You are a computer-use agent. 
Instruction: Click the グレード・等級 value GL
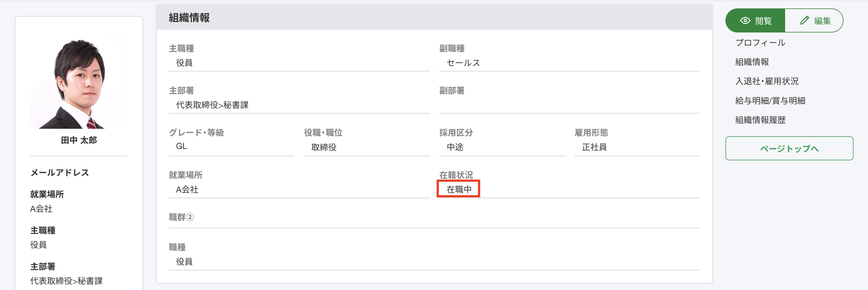coord(181,146)
